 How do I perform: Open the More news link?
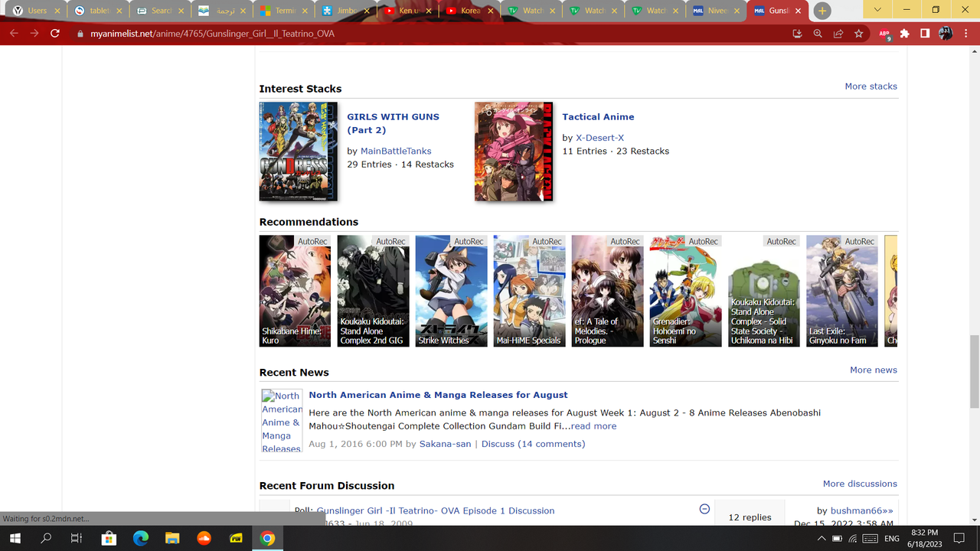tap(873, 370)
